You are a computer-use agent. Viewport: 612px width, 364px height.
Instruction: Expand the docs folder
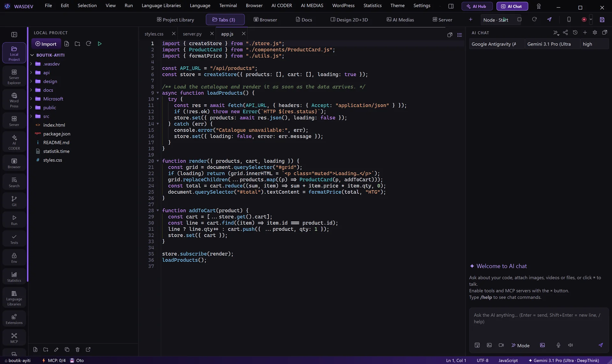click(31, 90)
